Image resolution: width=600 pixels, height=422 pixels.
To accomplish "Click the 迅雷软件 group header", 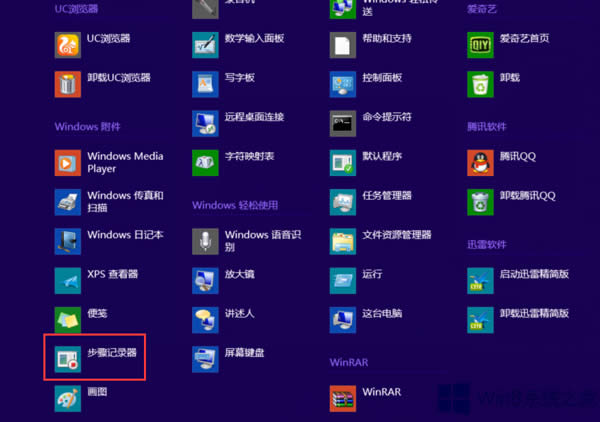I will tap(487, 244).
